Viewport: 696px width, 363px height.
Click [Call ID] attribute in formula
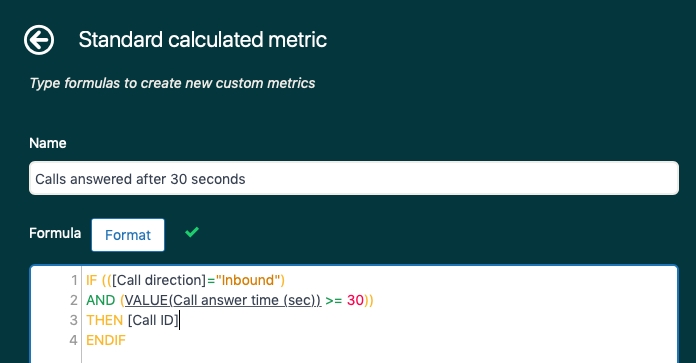pos(153,320)
